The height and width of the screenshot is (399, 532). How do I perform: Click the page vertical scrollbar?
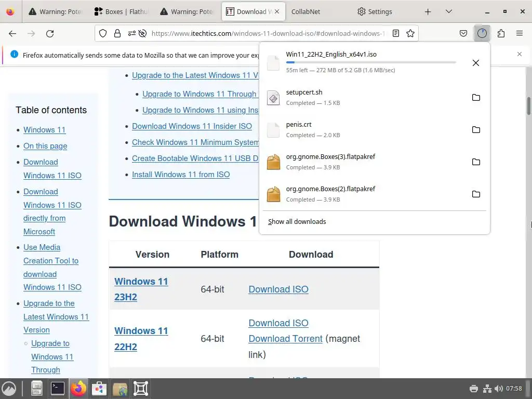click(528, 106)
